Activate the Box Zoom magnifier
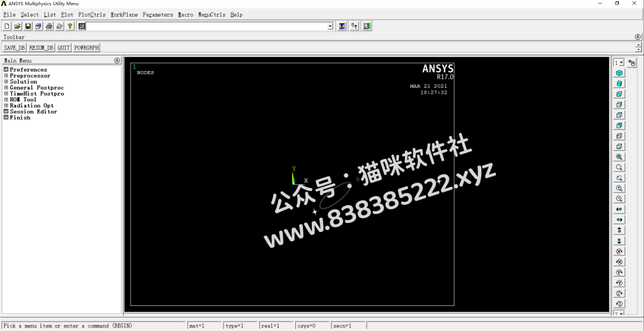The height and width of the screenshot is (331, 644). (x=620, y=168)
